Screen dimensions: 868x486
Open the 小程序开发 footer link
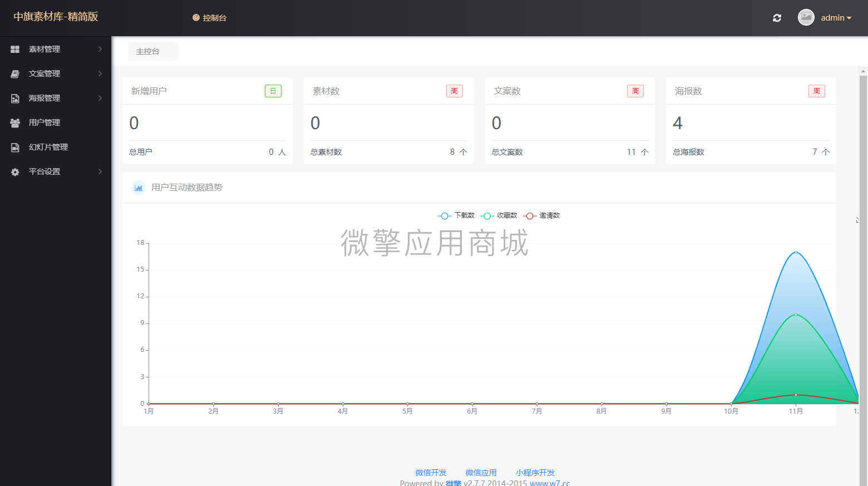pyautogui.click(x=535, y=473)
